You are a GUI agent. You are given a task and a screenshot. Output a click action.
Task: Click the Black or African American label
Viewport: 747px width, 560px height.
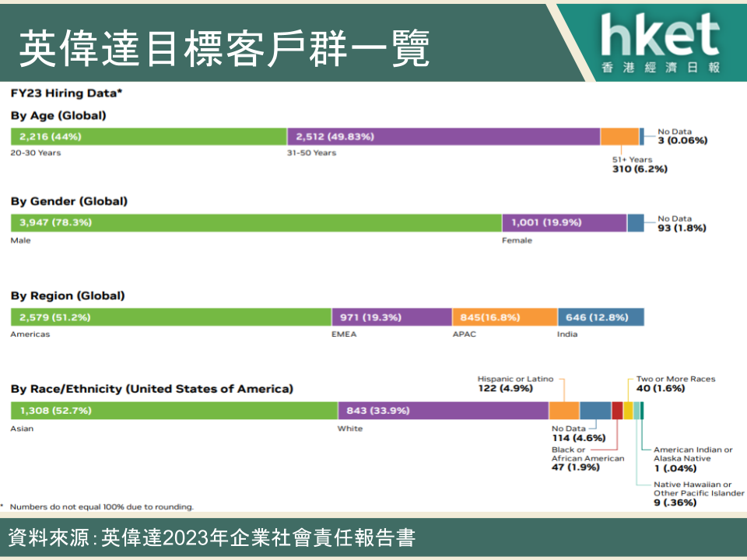[588, 453]
